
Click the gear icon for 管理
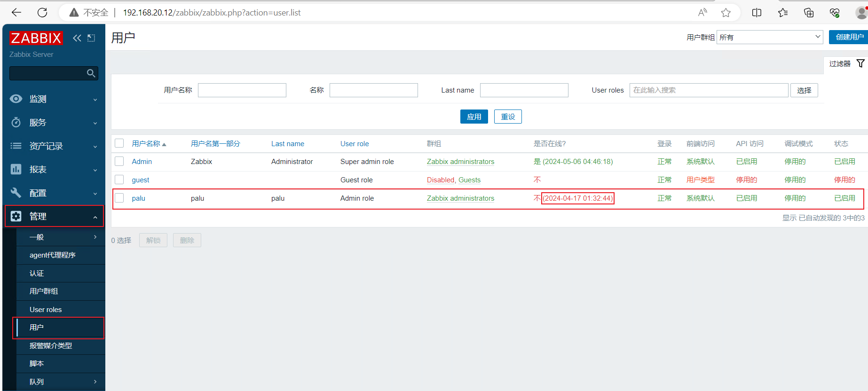[x=16, y=216]
